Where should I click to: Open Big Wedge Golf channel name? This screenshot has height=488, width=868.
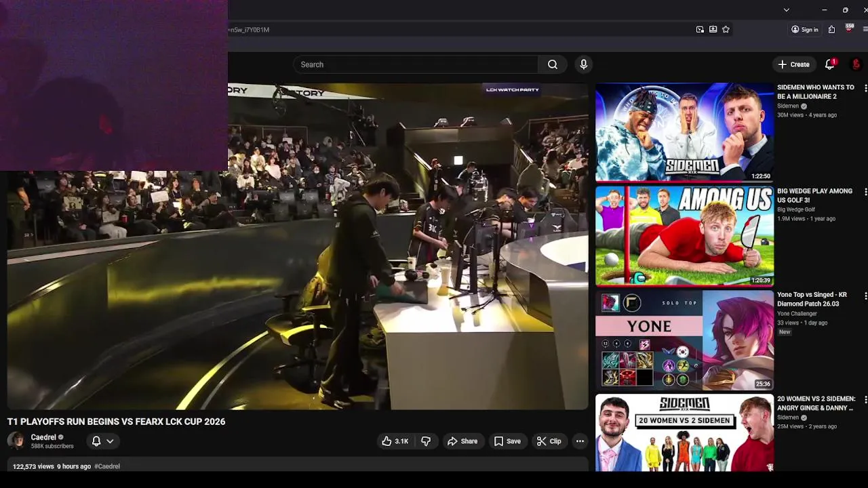(x=796, y=210)
